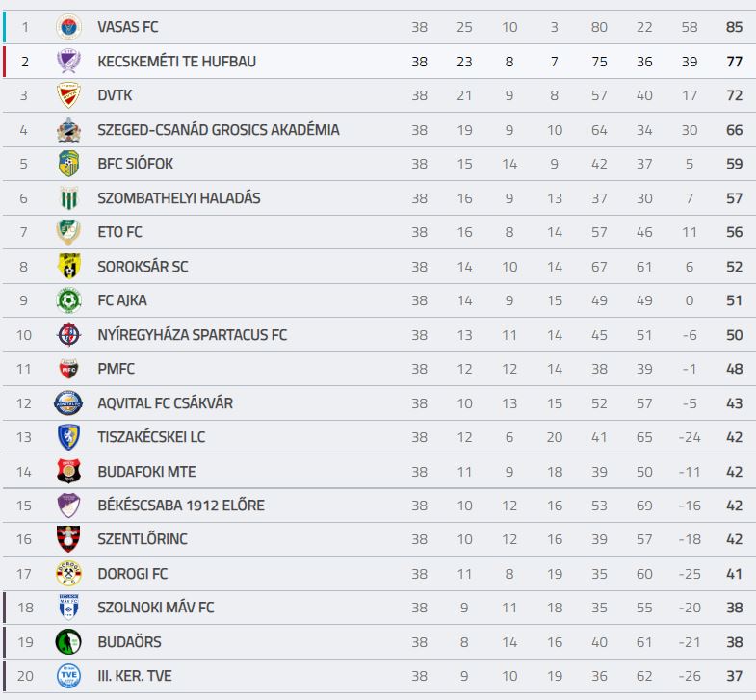This screenshot has height=700, width=756.
Task: Click the III. Ker. TVE round logo
Action: pyautogui.click(x=68, y=676)
